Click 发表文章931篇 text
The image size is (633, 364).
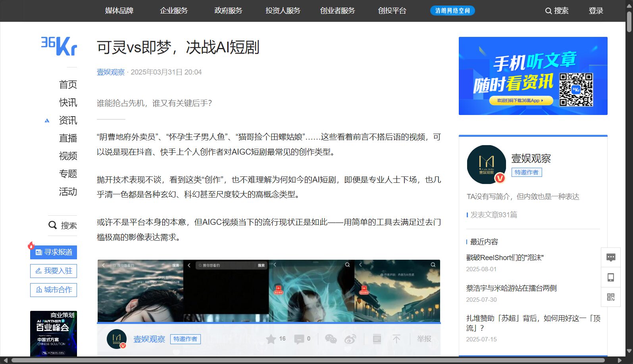(494, 215)
